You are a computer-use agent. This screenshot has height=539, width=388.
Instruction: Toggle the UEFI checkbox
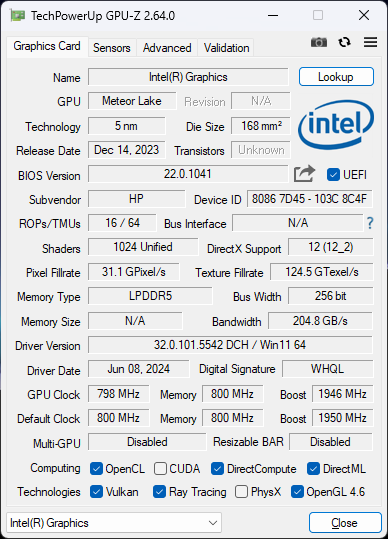pos(333,175)
